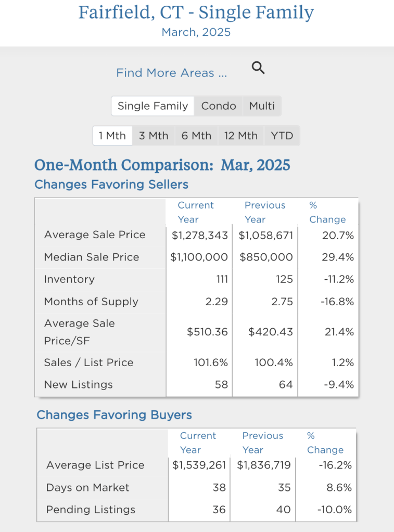394x532 pixels.
Task: Switch to Multi property type
Action: tap(262, 106)
